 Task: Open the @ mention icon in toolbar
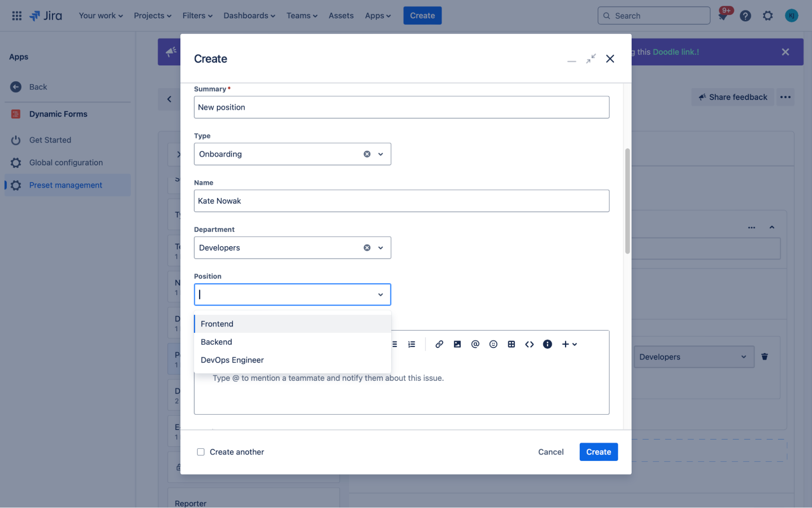pos(475,344)
